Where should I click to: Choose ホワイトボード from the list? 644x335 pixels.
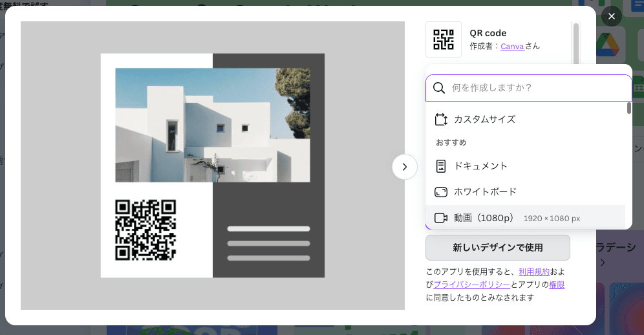(525, 192)
